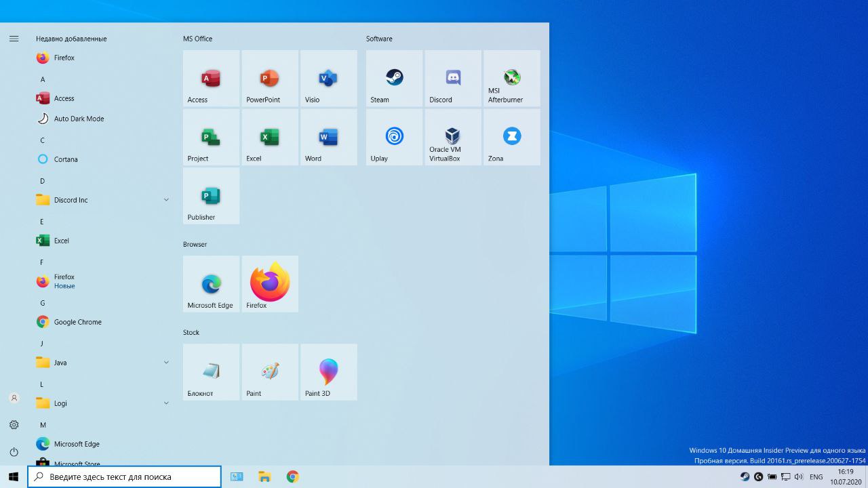Open the battery status tray icon
Viewport: 868px width, 488px height.
click(772, 476)
